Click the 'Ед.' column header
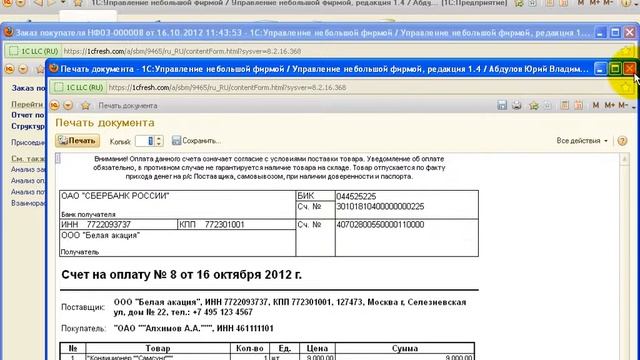 click(x=284, y=348)
